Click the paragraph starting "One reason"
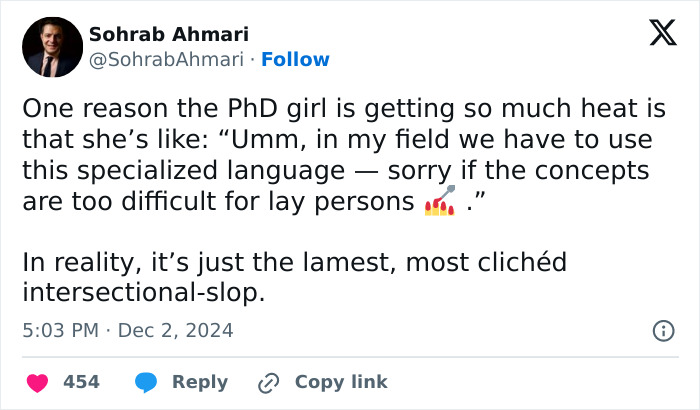The image size is (700, 410). click(x=340, y=156)
